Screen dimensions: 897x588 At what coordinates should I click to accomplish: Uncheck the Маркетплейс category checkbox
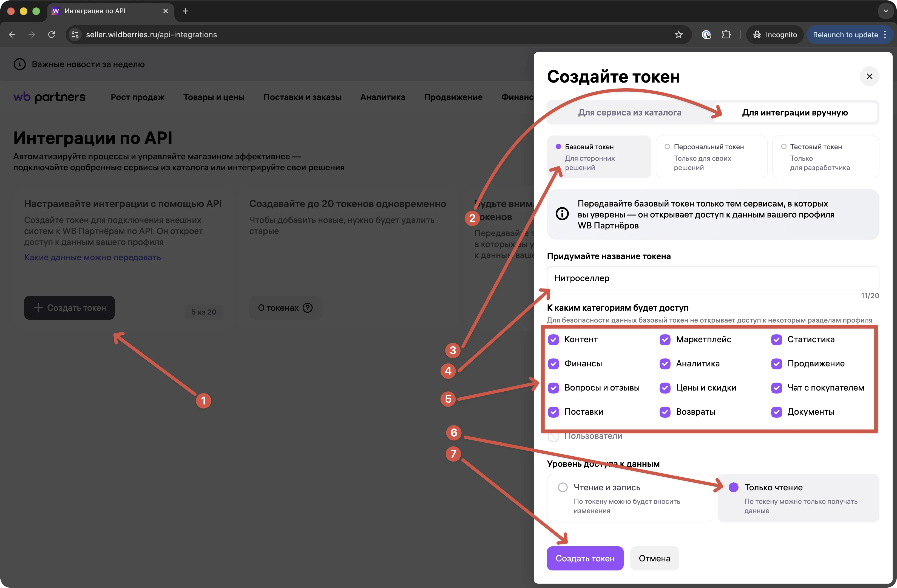(665, 340)
